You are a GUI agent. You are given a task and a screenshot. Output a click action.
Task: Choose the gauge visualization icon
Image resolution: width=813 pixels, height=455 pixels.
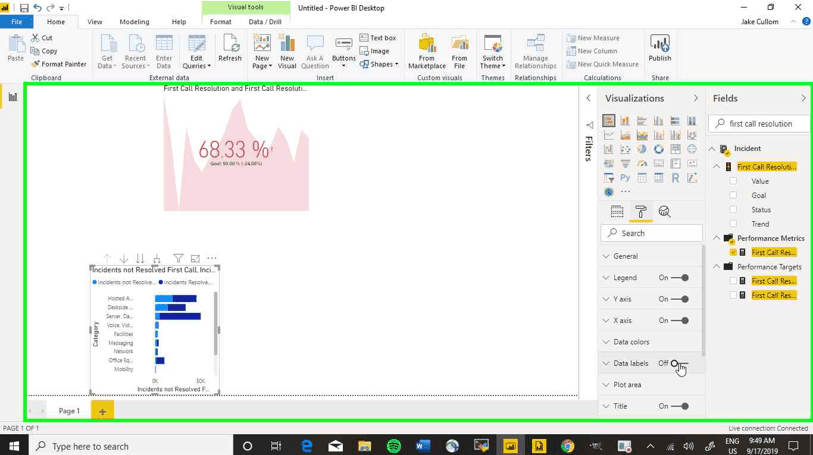click(642, 164)
